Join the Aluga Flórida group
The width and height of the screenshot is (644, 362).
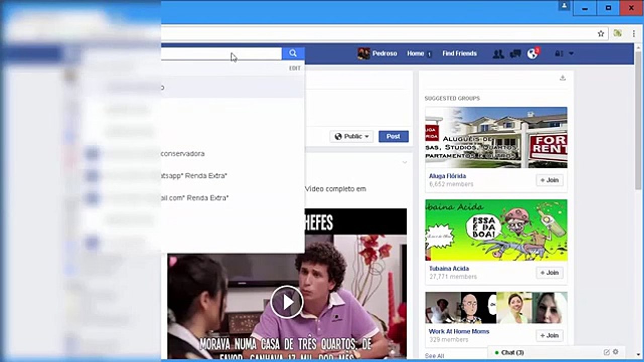[x=549, y=180]
